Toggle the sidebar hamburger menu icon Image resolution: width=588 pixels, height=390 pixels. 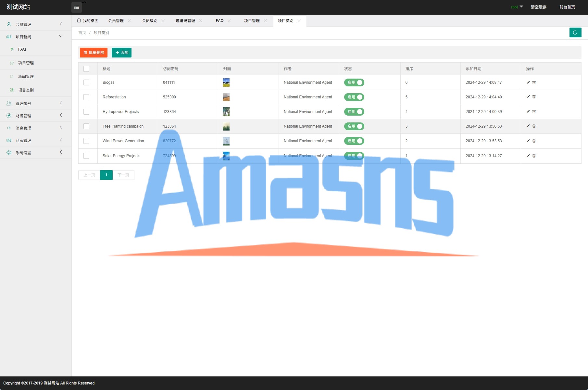pyautogui.click(x=77, y=7)
